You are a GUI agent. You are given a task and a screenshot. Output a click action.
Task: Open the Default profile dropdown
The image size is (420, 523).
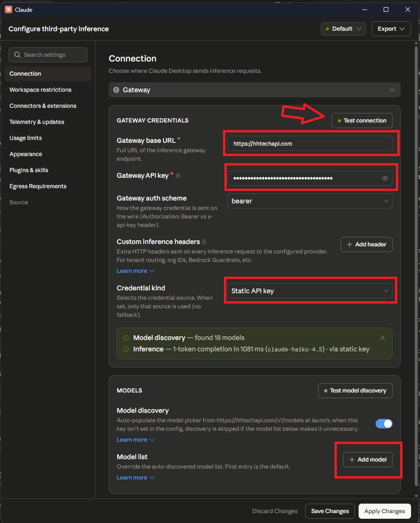pyautogui.click(x=343, y=29)
